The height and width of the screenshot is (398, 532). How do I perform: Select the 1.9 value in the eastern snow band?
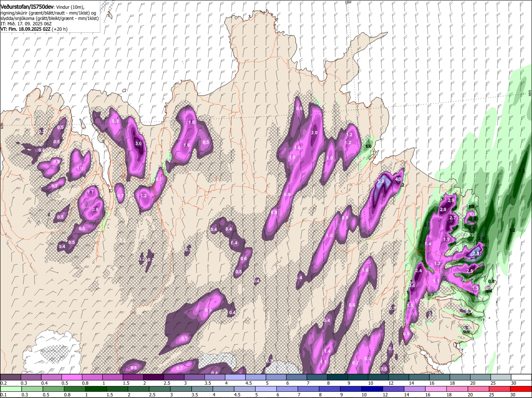pos(446,240)
